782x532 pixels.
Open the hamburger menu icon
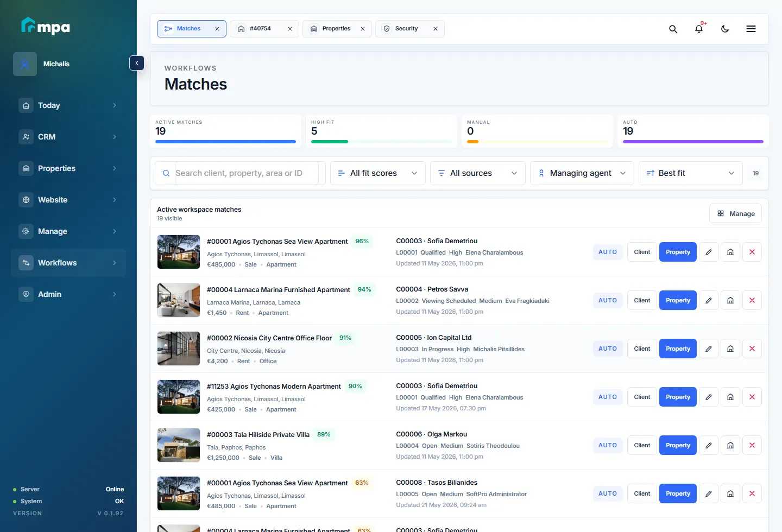pos(751,29)
